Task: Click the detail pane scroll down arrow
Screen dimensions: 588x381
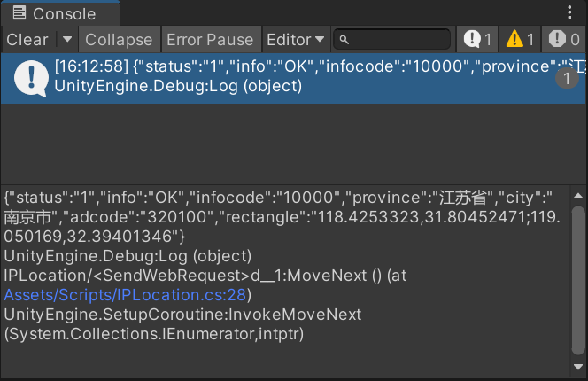Action: 578,367
